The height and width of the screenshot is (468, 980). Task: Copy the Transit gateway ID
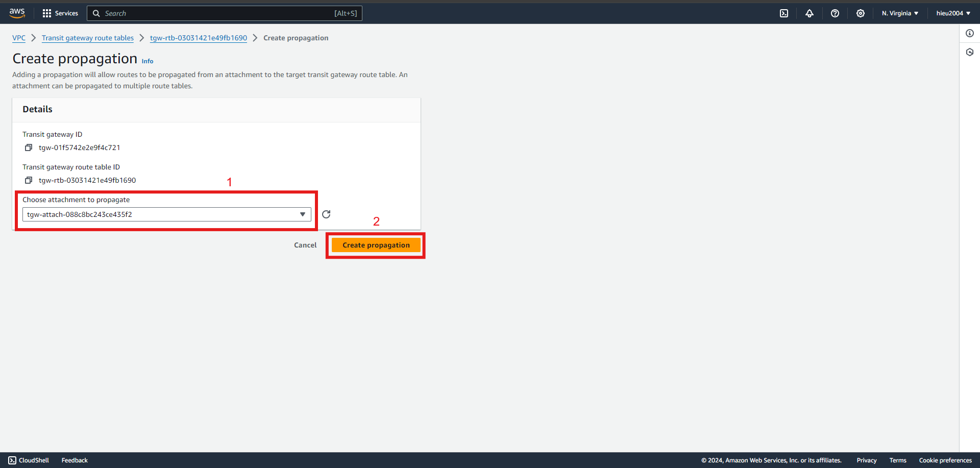click(x=29, y=147)
